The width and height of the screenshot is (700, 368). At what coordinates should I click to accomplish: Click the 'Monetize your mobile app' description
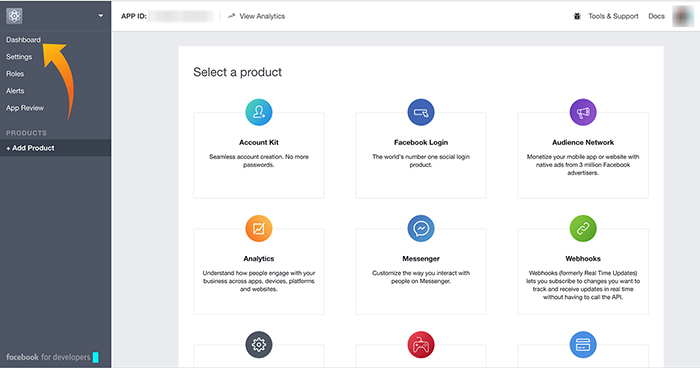point(583,165)
